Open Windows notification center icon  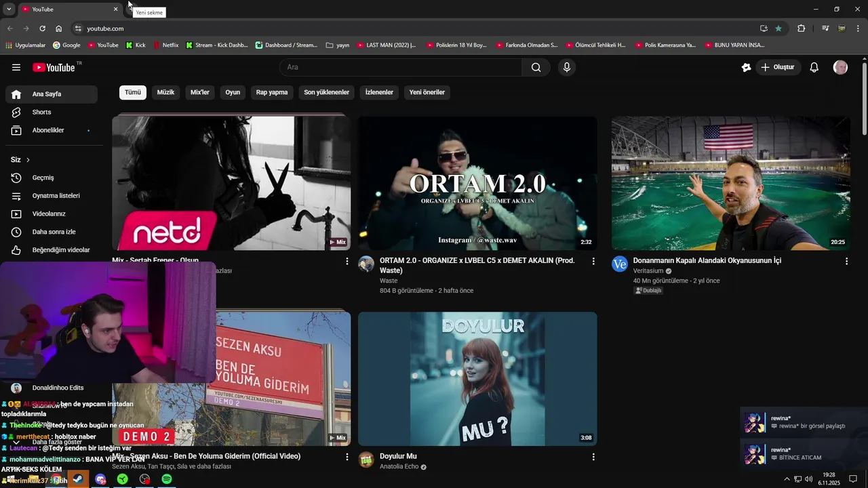853,479
